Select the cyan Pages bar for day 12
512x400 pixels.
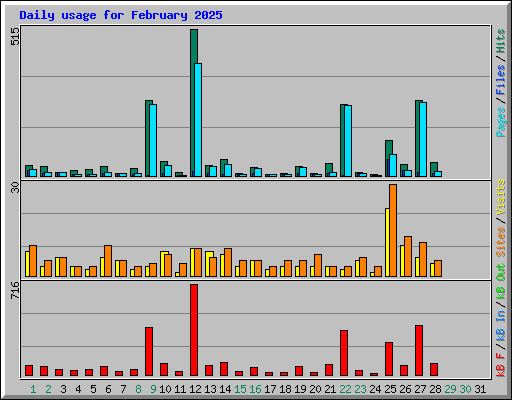click(x=198, y=120)
